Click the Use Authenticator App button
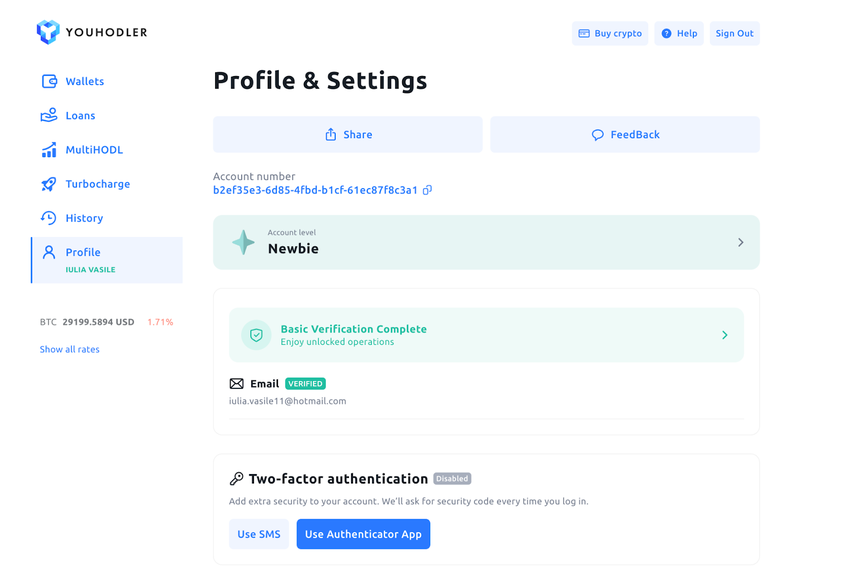The image size is (850, 576). tap(363, 534)
